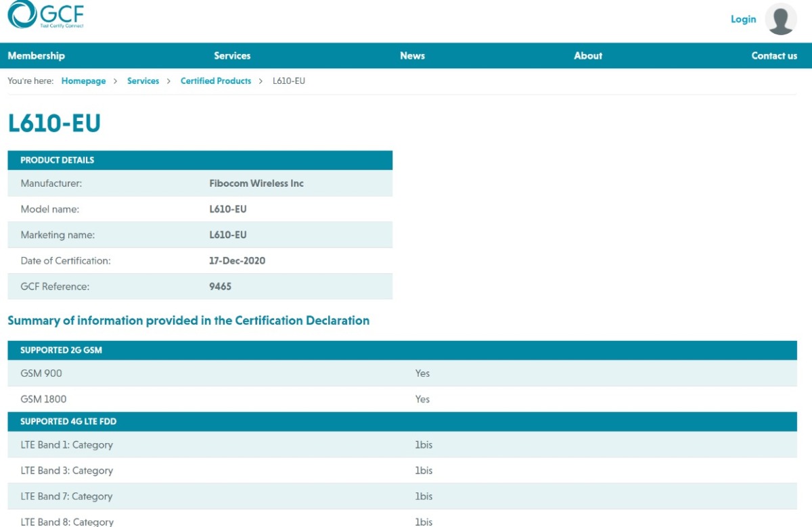Click the GCF logo
Image resolution: width=812 pixels, height=527 pixels.
click(46, 16)
